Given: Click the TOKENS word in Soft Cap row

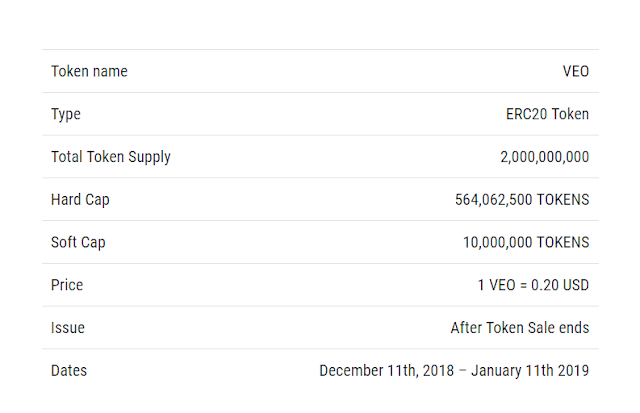Looking at the screenshot, I should click(x=562, y=242).
